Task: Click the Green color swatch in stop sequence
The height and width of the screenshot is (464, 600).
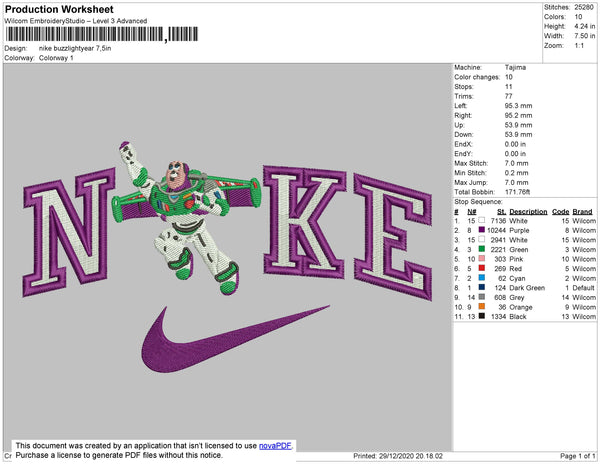Action: tap(482, 249)
